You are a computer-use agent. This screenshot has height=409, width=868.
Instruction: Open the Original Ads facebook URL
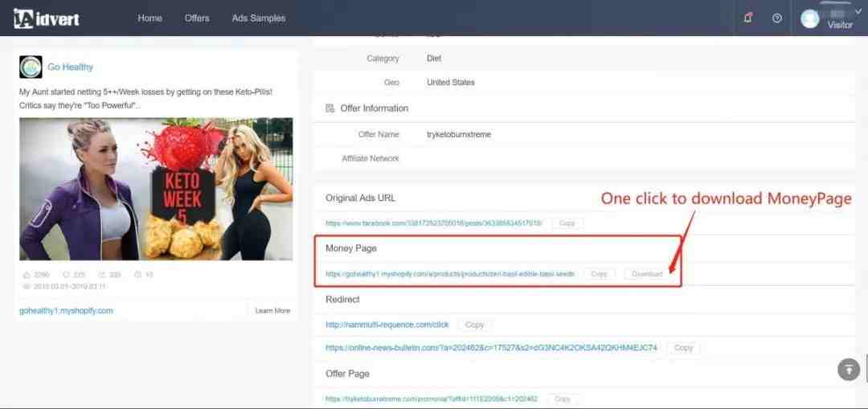pos(433,223)
